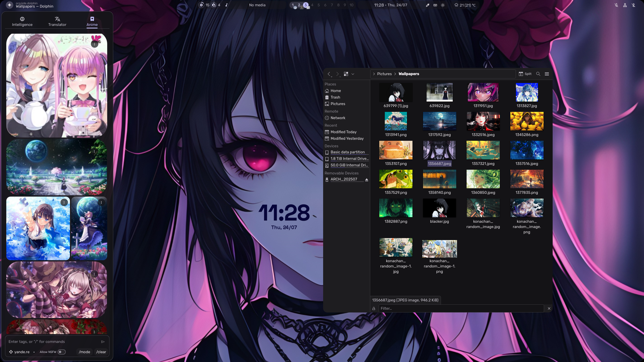Toggle the Allow NSFW switch
Viewport: 644px width, 362px height.
pos(62,352)
